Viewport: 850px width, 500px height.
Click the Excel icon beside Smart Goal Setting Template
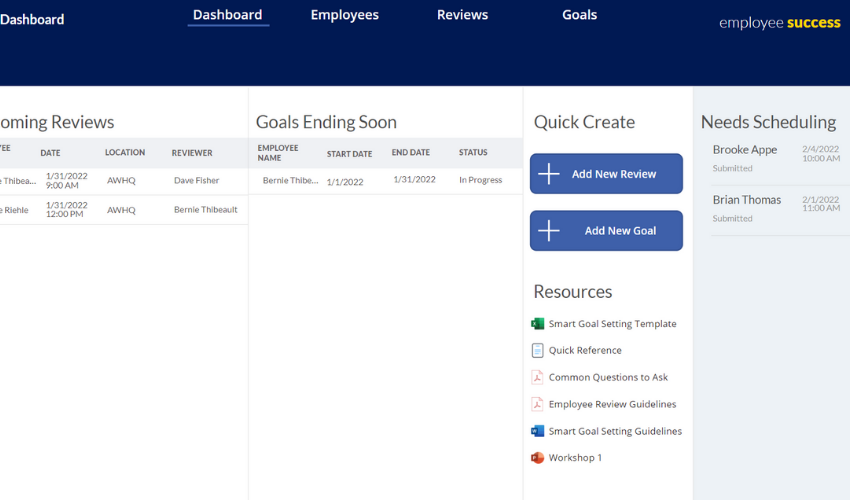[538, 324]
